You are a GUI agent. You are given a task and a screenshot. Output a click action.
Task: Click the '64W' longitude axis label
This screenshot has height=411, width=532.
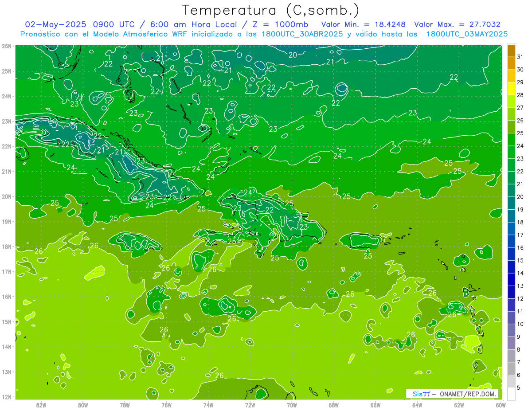point(417,405)
